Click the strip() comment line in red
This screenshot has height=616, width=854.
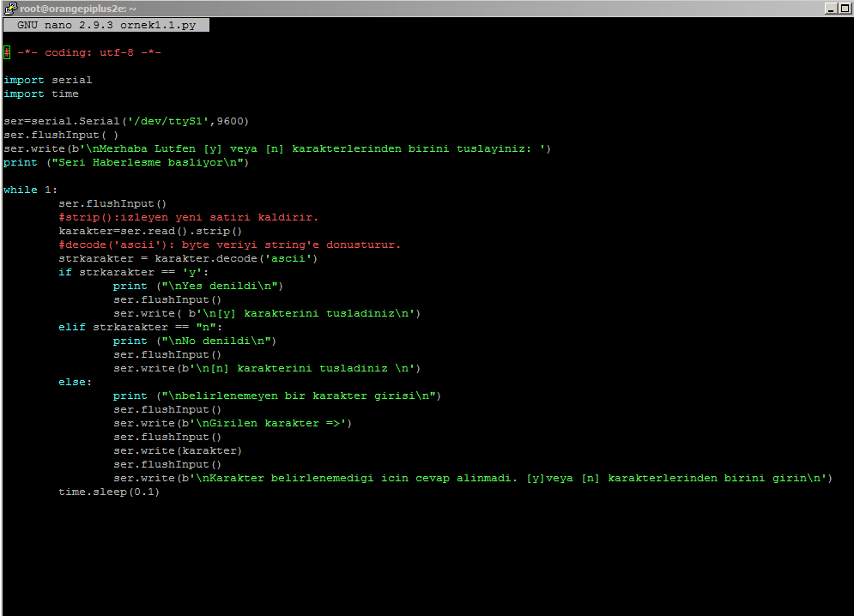[x=185, y=217]
